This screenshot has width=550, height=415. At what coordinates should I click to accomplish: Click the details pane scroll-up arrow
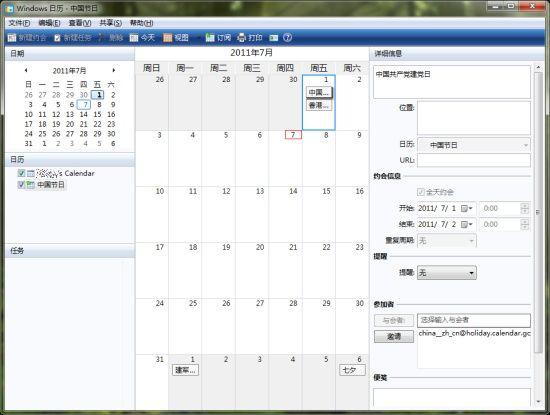pos(538,67)
